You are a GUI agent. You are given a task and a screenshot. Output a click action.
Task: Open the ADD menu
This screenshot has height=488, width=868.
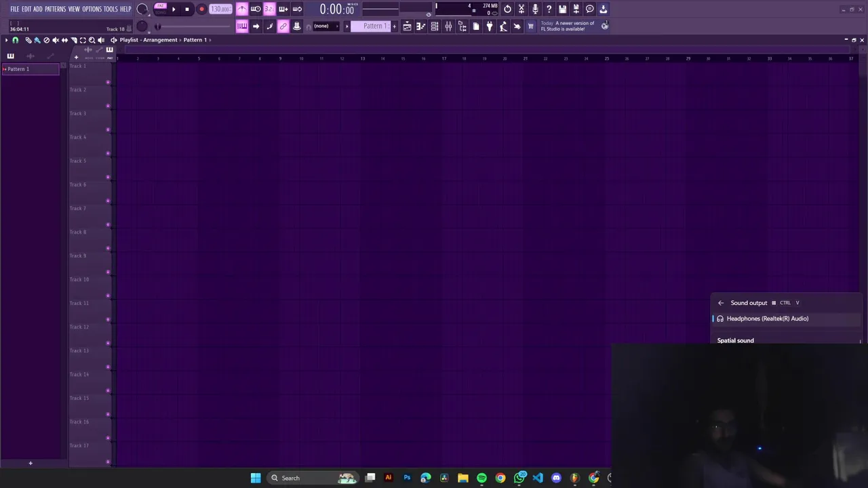point(38,9)
